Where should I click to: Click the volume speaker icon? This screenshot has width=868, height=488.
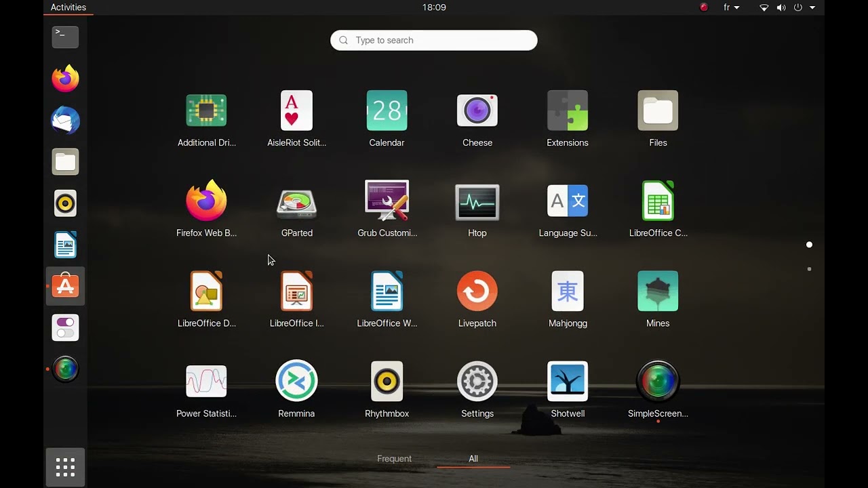[781, 7]
